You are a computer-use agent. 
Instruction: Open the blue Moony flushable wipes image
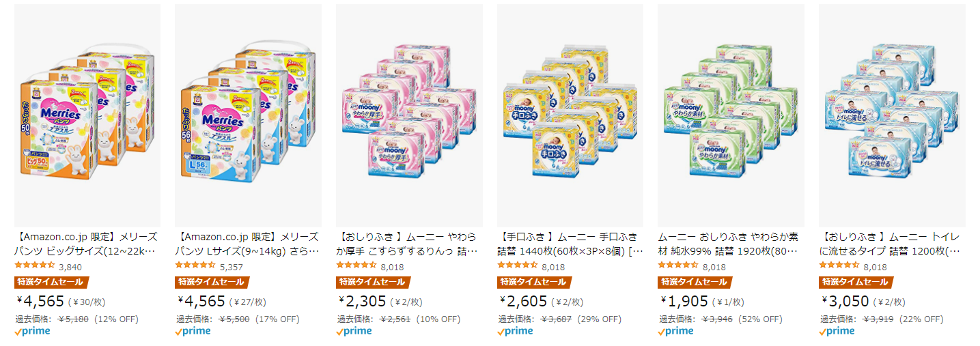click(892, 115)
